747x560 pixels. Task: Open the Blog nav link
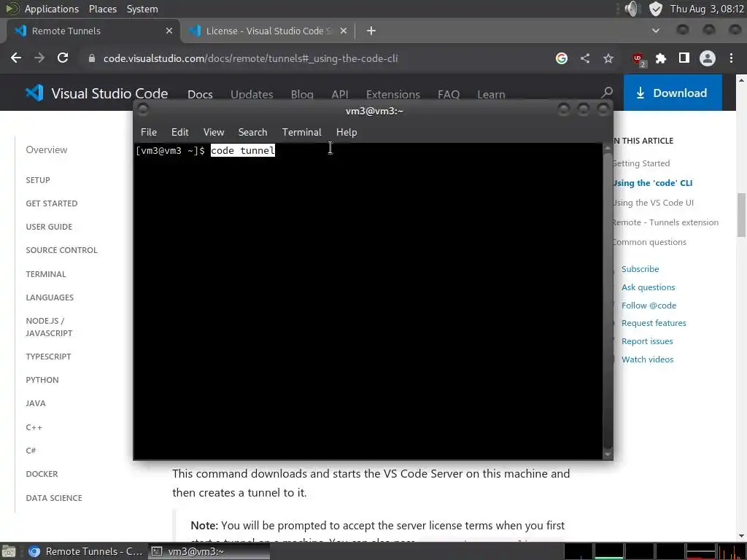302,94
